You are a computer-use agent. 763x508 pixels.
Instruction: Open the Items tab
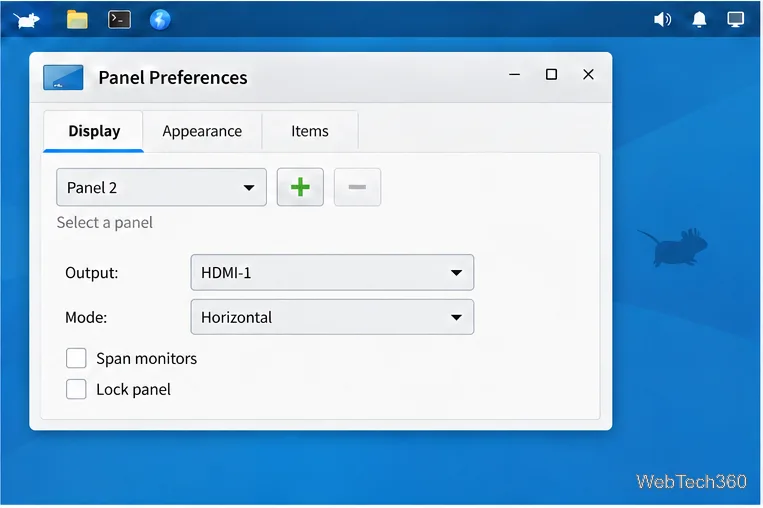pos(310,131)
